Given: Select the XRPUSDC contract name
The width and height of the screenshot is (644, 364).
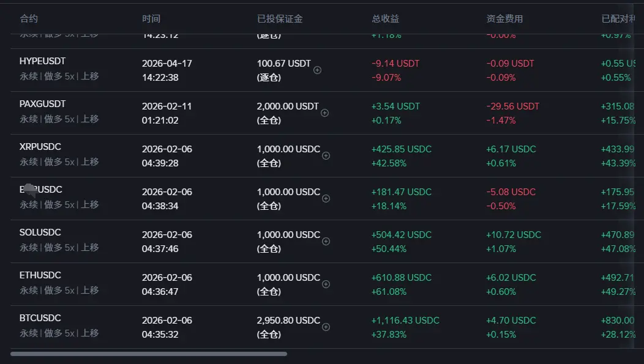Looking at the screenshot, I should [x=40, y=147].
